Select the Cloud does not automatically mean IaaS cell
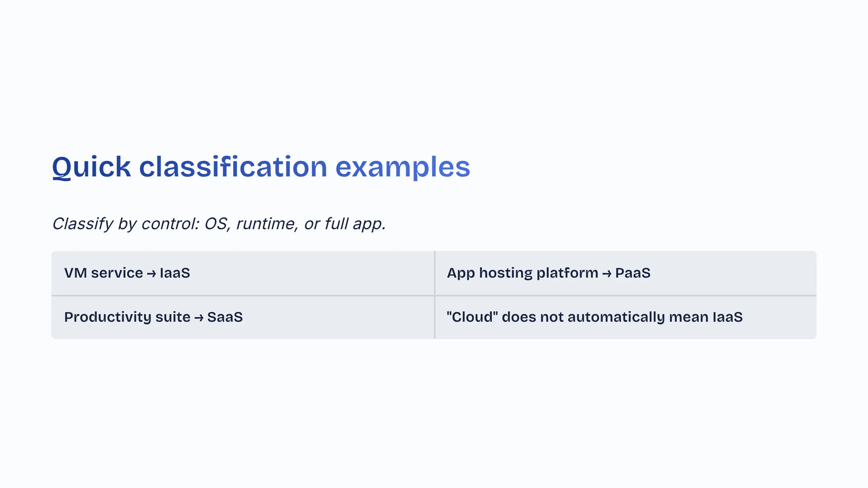This screenshot has width=868, height=488. (626, 317)
